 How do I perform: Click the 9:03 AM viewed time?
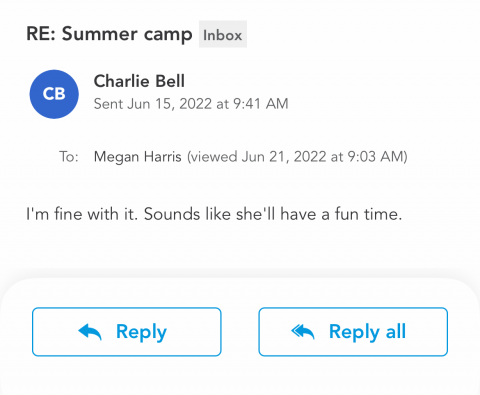click(x=375, y=157)
